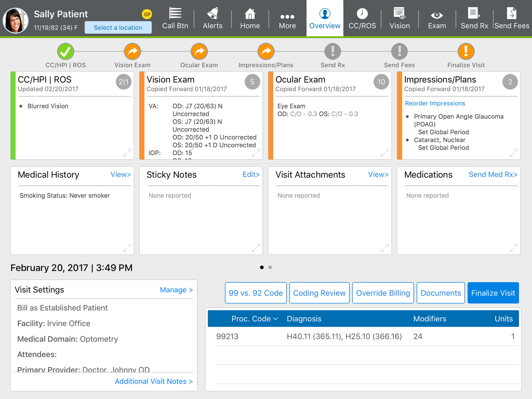Click Reorder Impressions link
The width and height of the screenshot is (532, 399).
pos(435,103)
